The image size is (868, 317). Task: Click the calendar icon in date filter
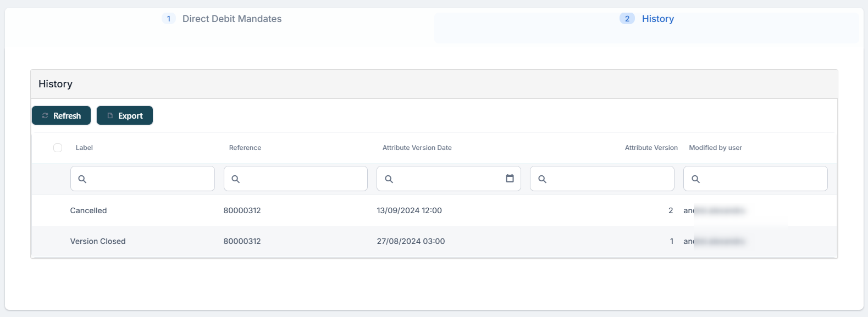tap(510, 179)
